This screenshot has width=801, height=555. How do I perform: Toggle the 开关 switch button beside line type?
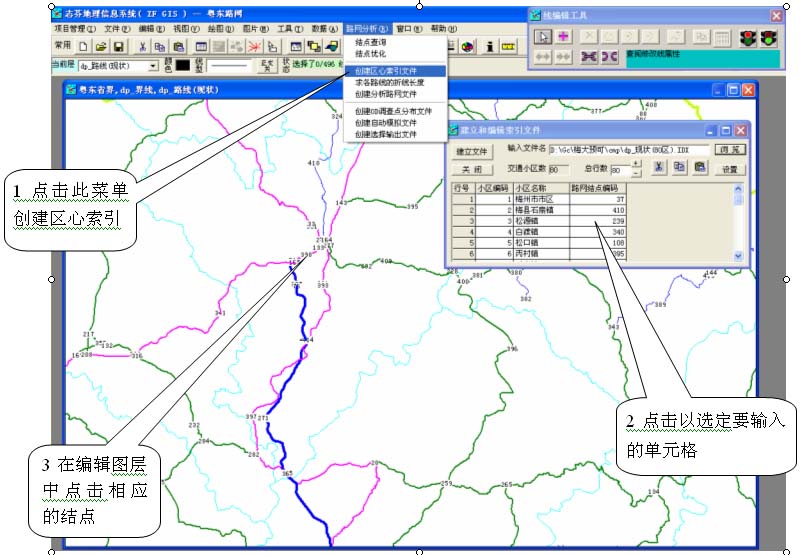point(265,66)
